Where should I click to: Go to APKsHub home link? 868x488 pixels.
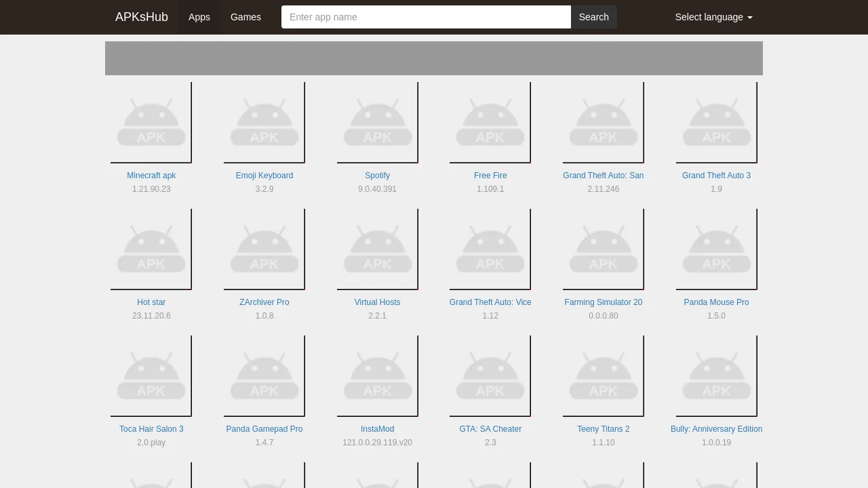click(142, 17)
